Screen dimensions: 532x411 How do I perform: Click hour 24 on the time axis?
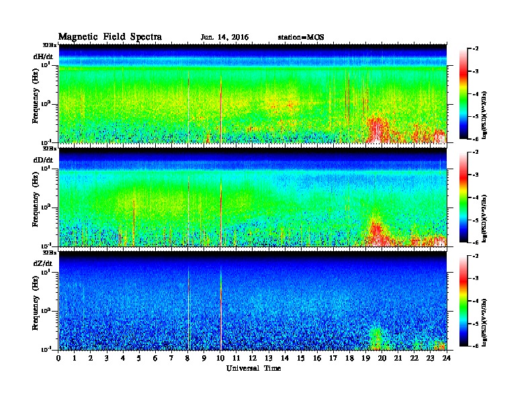[447, 359]
